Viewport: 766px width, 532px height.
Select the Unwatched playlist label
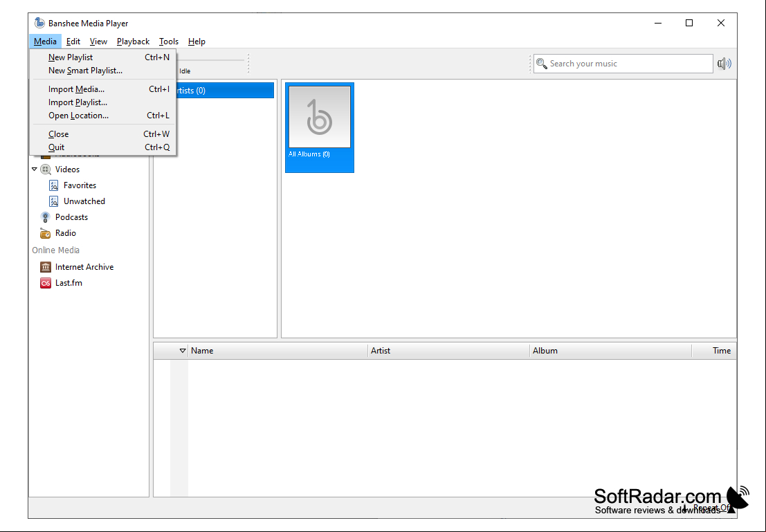pyautogui.click(x=84, y=201)
